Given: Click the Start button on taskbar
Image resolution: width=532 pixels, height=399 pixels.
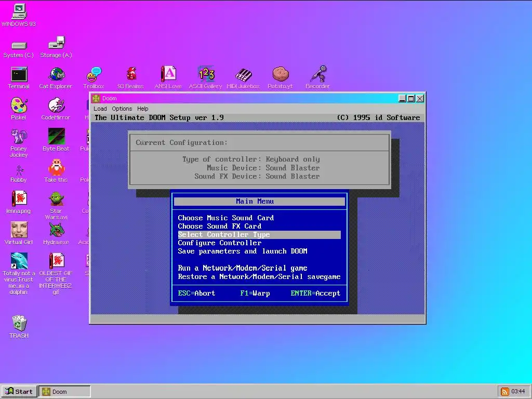Looking at the screenshot, I should [x=19, y=392].
